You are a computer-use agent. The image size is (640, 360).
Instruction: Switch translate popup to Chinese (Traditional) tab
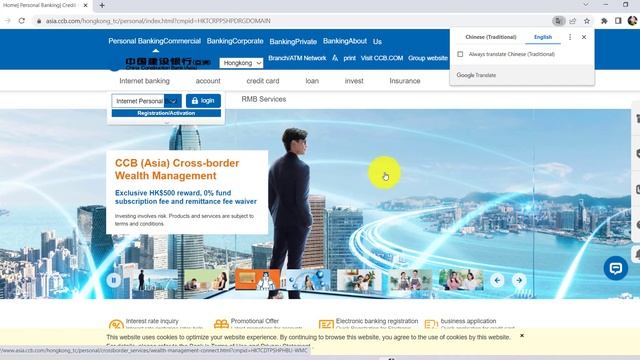491,37
